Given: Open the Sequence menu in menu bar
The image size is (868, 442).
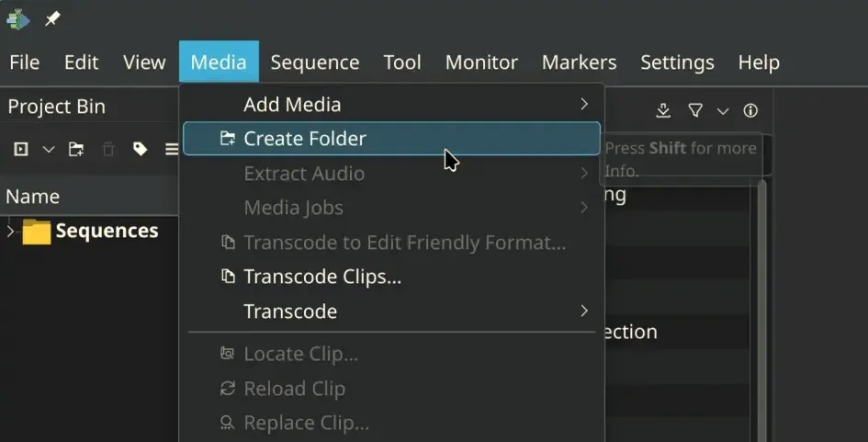Looking at the screenshot, I should pyautogui.click(x=314, y=62).
